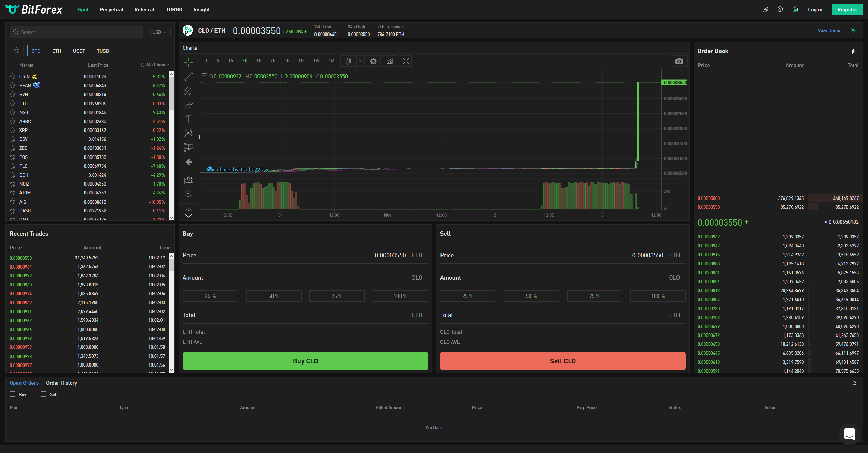Select the crosshair cursor tool
This screenshot has height=453, width=868.
[x=188, y=62]
